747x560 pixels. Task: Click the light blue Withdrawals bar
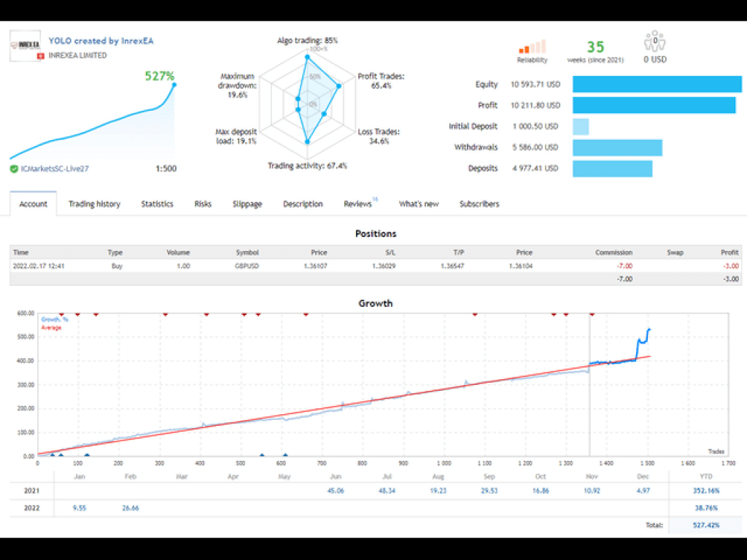(x=617, y=147)
